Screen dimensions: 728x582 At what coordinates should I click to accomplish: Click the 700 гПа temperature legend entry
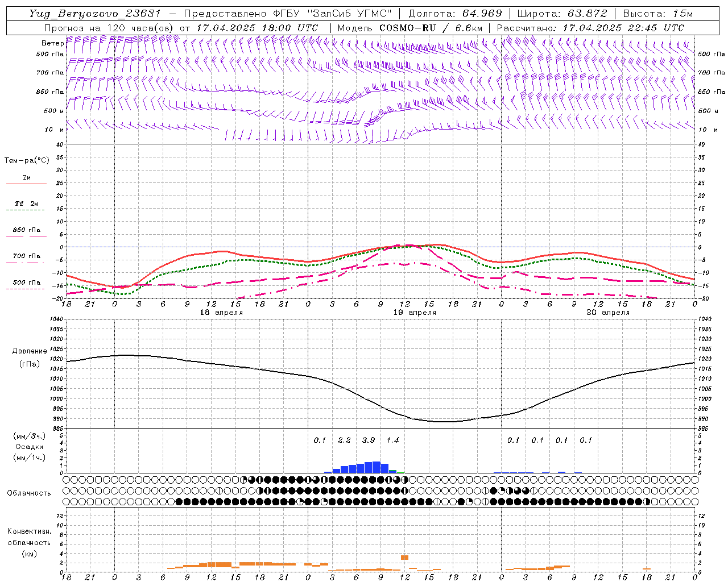[27, 256]
